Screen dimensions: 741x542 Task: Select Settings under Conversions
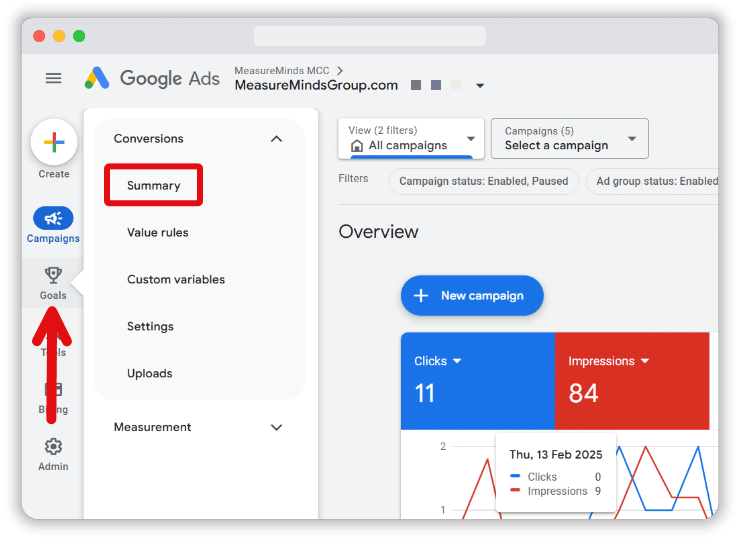[150, 327]
